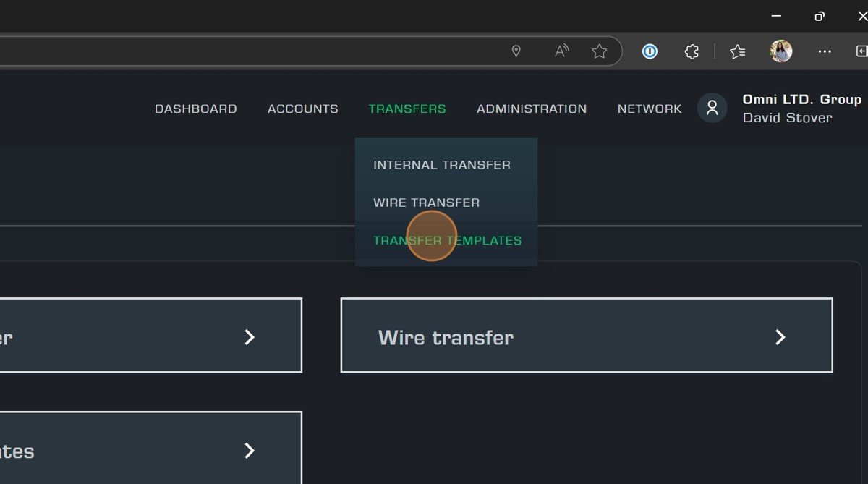
Task: Open the Administration navigation item
Action: tap(531, 109)
